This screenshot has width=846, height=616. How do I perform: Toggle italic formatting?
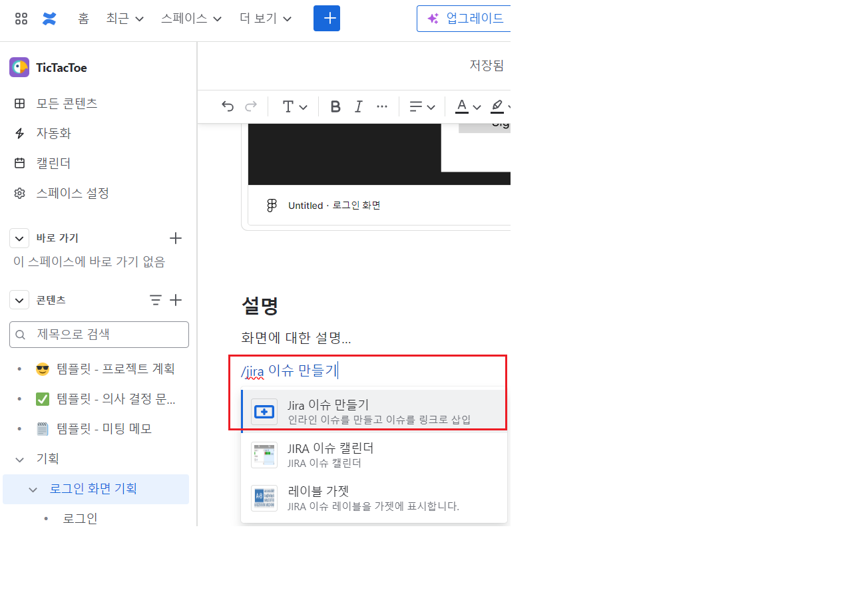[x=359, y=106]
